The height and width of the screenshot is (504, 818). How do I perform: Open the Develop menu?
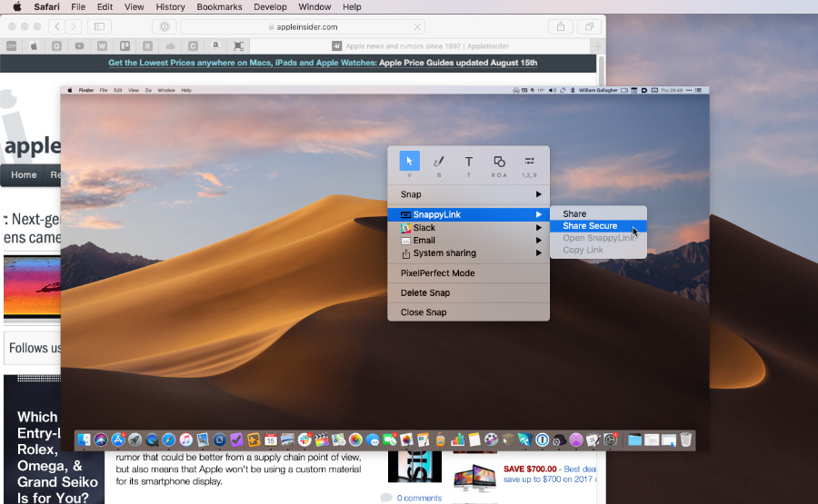[270, 6]
